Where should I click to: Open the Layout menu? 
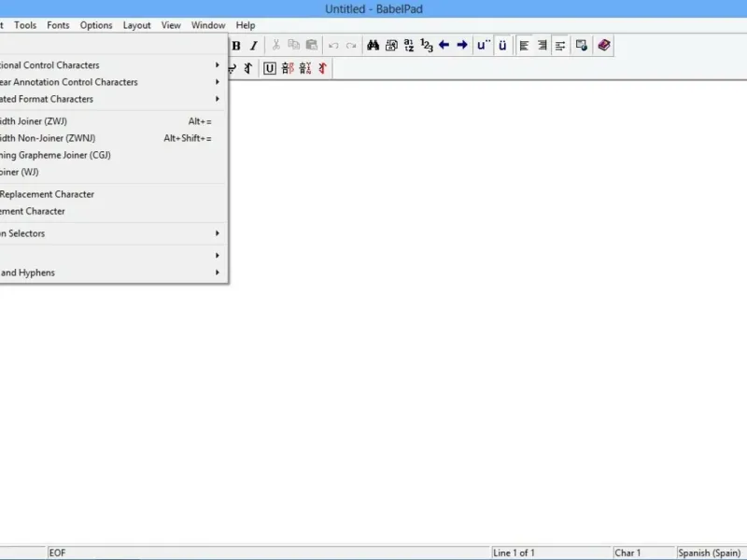(x=136, y=25)
